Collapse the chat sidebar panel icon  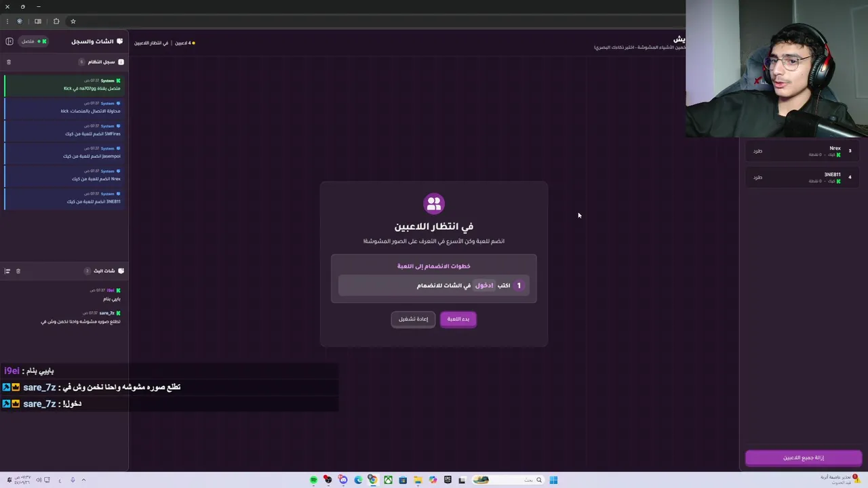pos(9,41)
